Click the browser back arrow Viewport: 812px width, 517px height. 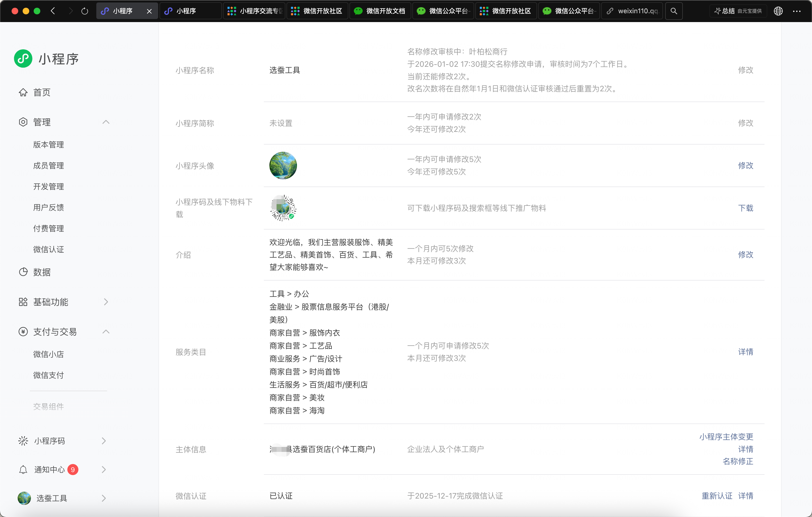53,11
